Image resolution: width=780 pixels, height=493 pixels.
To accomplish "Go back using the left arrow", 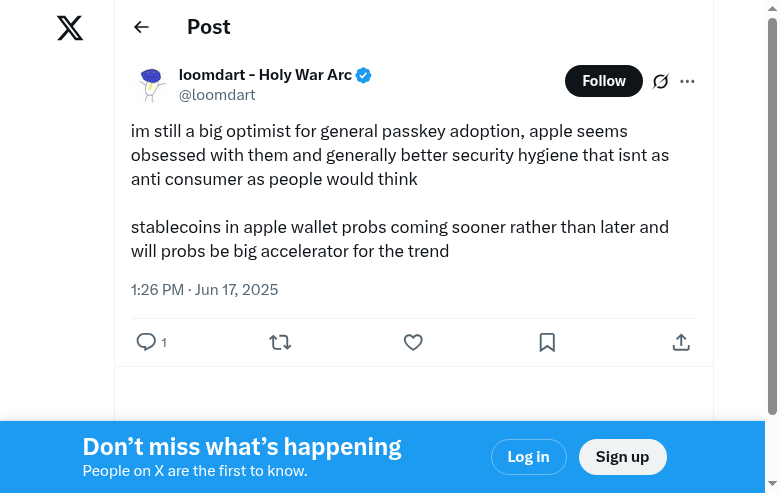I will pos(141,28).
